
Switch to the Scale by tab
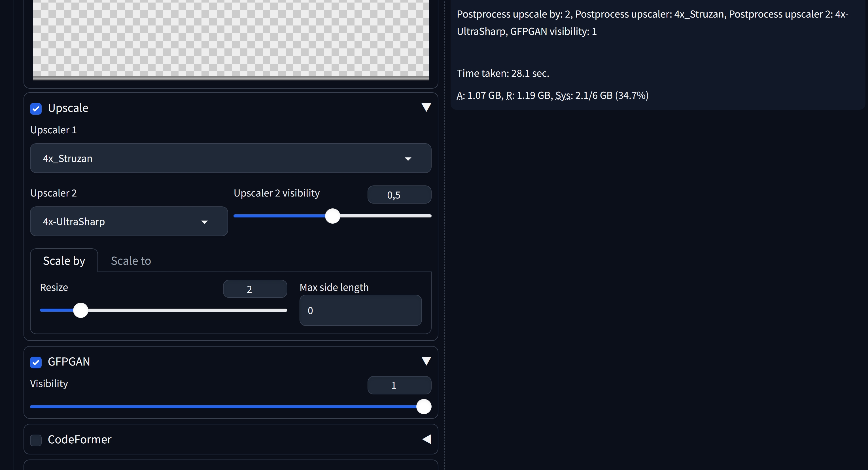pos(64,260)
